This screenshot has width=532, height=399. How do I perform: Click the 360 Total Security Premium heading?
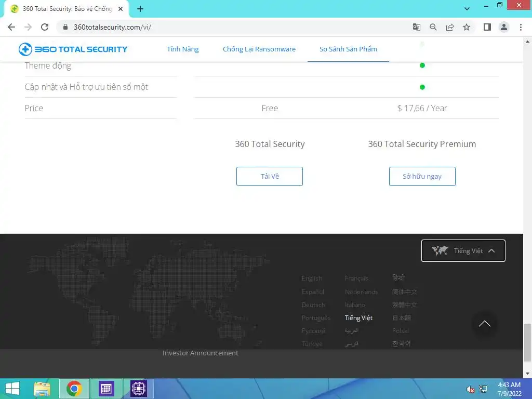coord(422,144)
